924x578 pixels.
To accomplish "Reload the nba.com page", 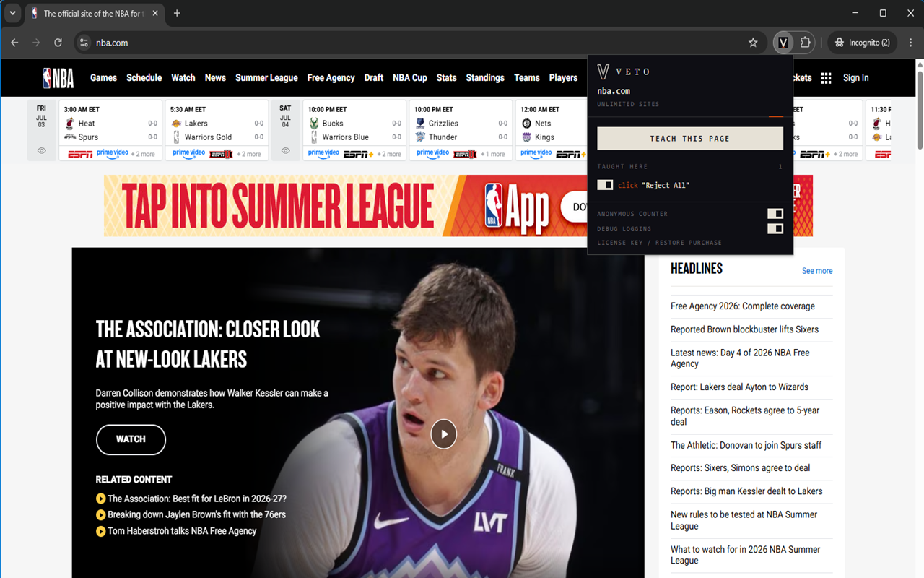I will point(58,43).
